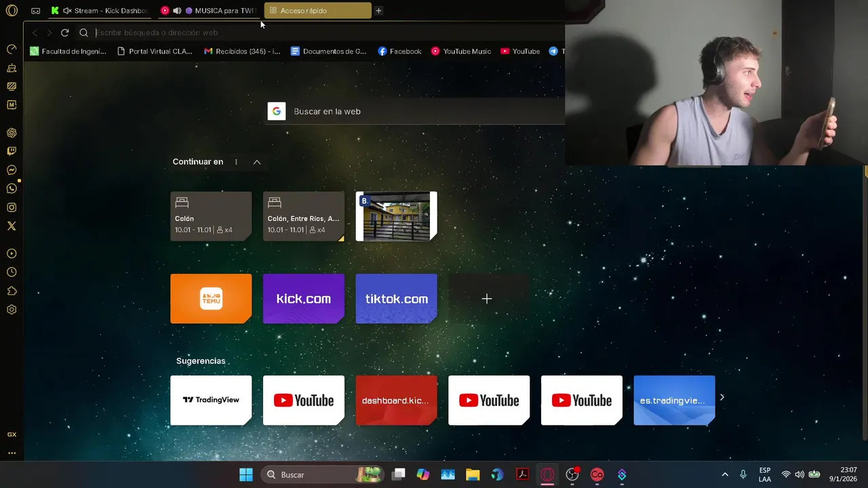Go back with the back arrow
868x488 pixels.
35,33
